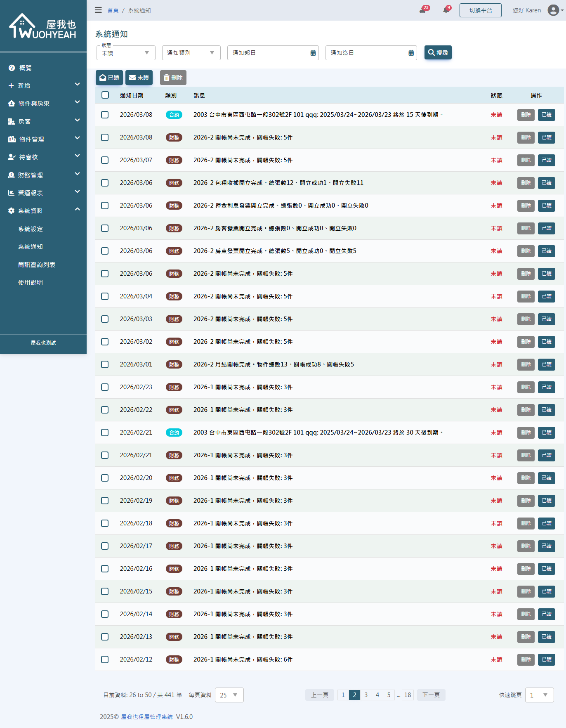Click the 切換平台 button
The width and height of the screenshot is (566, 728).
point(480,10)
